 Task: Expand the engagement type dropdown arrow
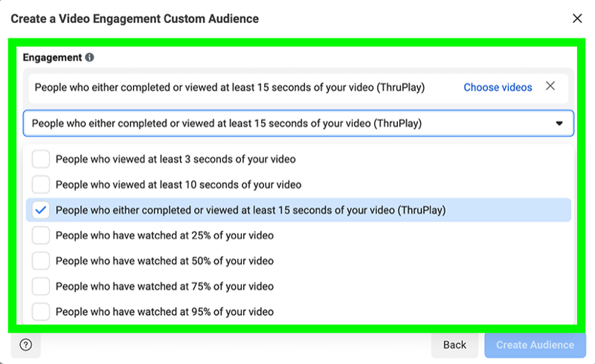pyautogui.click(x=559, y=123)
